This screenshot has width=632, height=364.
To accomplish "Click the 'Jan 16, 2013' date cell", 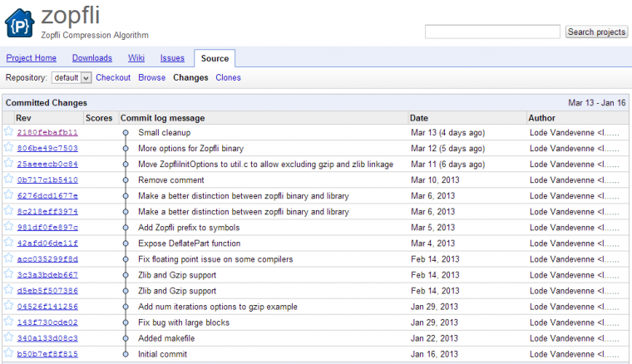I will tap(434, 354).
